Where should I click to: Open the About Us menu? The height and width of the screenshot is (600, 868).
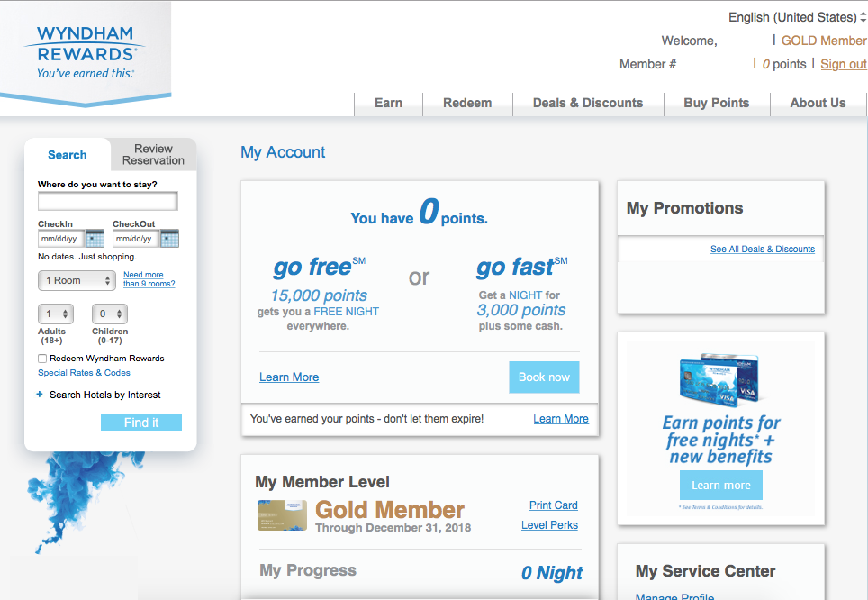pos(818,103)
